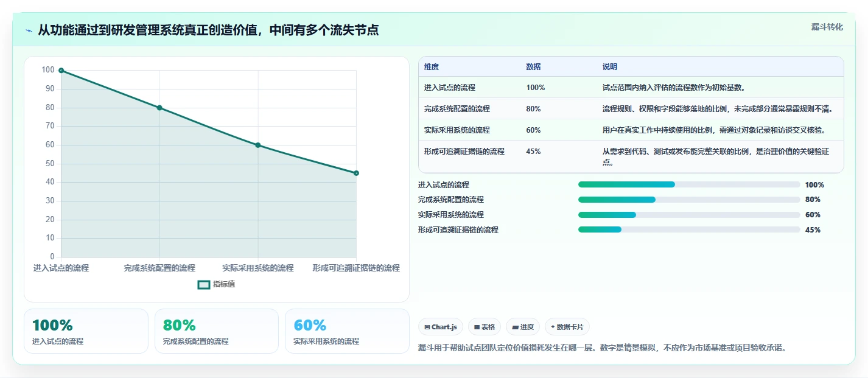Click the 45% progress percentage
The width and height of the screenshot is (868, 378).
click(x=813, y=230)
